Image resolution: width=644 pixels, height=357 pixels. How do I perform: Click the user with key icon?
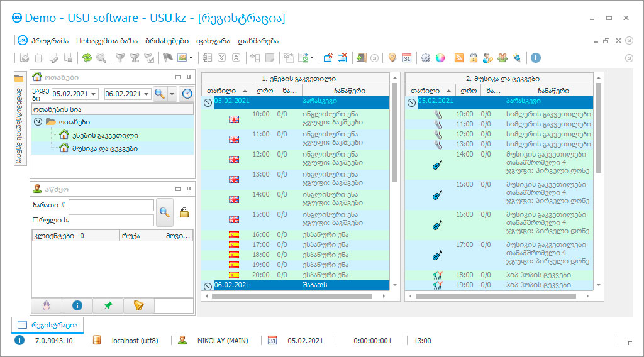488,58
